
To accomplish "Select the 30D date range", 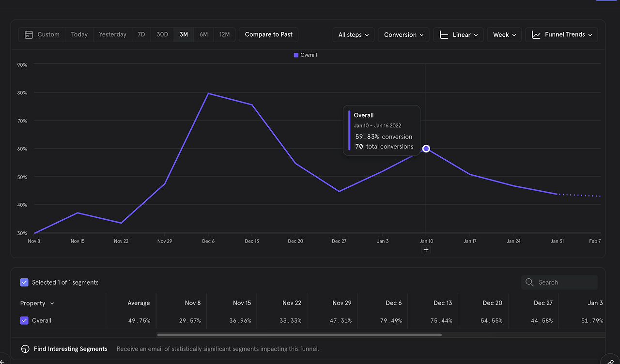I will point(162,35).
